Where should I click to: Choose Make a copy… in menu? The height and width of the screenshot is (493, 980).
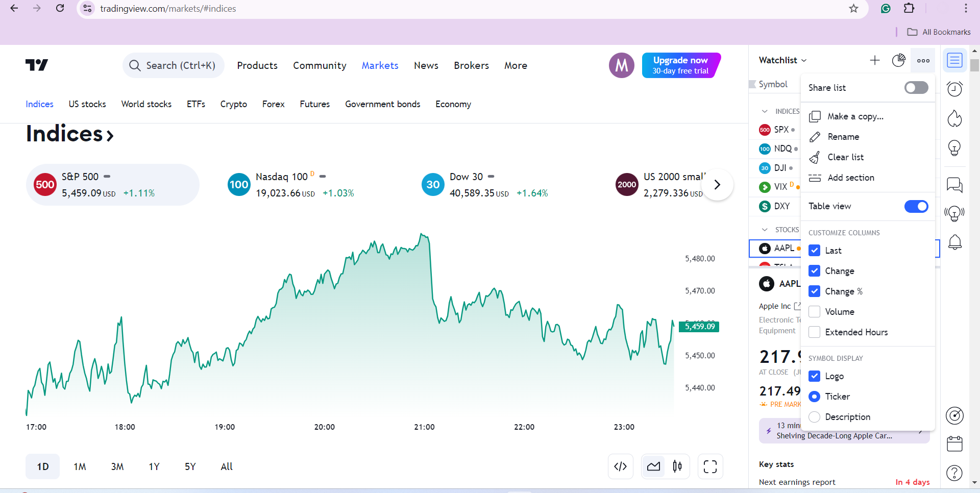point(868,116)
